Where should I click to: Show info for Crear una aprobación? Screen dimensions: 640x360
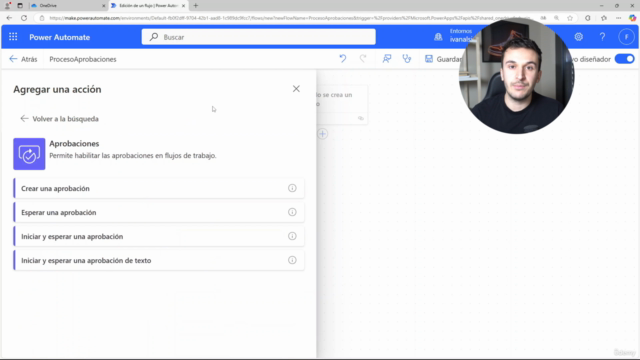click(x=292, y=188)
